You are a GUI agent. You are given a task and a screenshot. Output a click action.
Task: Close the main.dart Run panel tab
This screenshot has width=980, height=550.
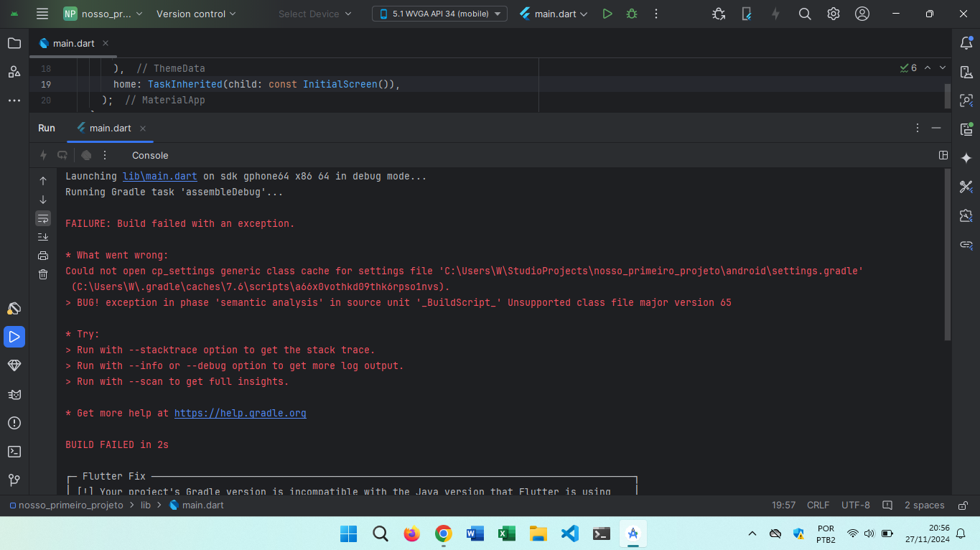tap(143, 129)
